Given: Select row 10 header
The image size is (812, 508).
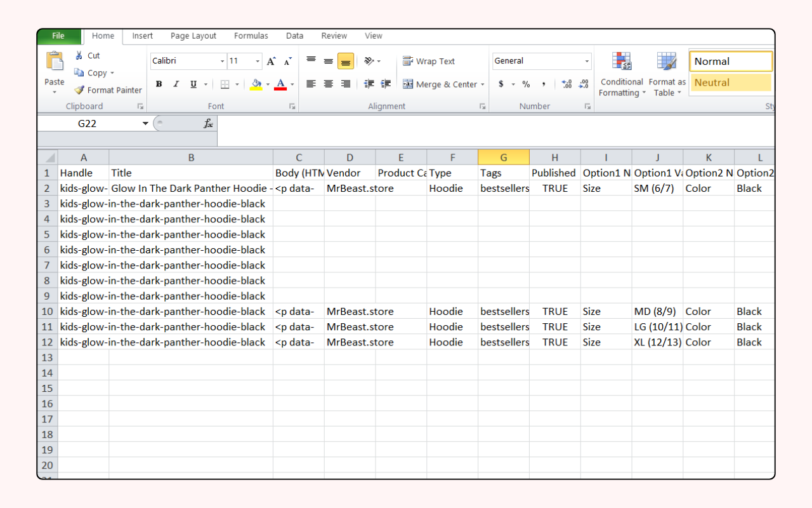Looking at the screenshot, I should [x=48, y=311].
